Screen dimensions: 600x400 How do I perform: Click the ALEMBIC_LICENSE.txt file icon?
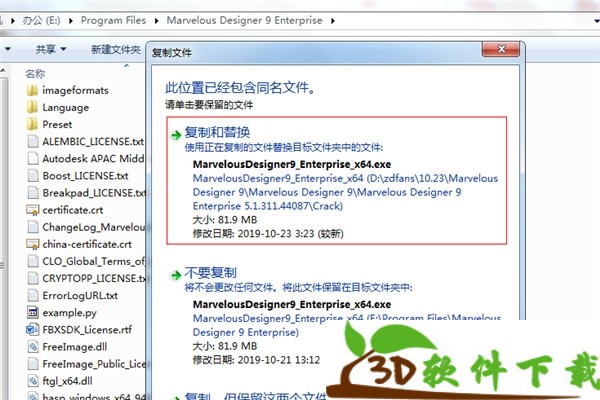(x=33, y=142)
